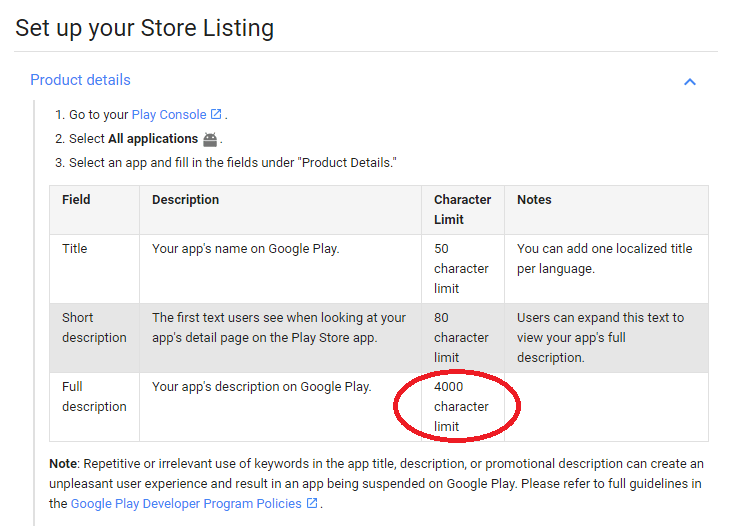This screenshot has height=531, width=753.
Task: Click the Product details section heading
Action: click(x=80, y=80)
